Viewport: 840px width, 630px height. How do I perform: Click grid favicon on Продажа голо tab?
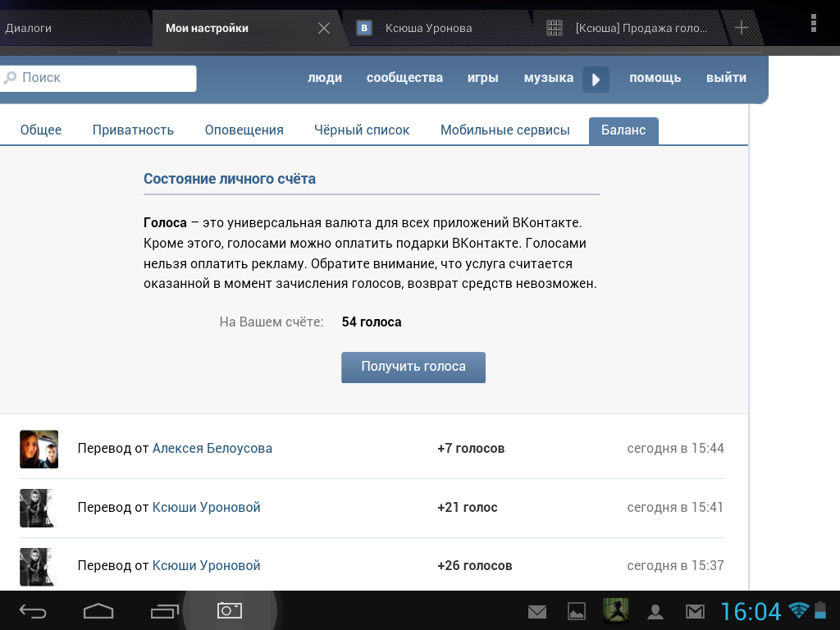[555, 28]
